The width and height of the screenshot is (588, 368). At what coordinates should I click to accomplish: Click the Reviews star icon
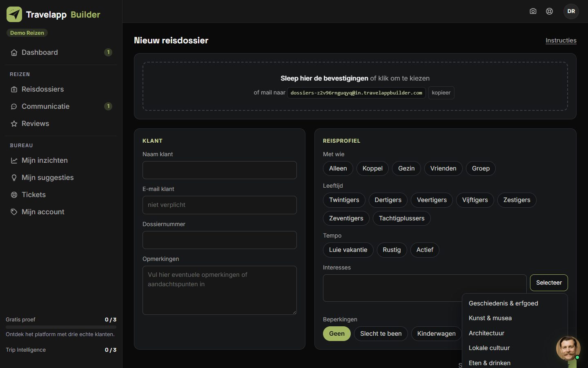(14, 123)
